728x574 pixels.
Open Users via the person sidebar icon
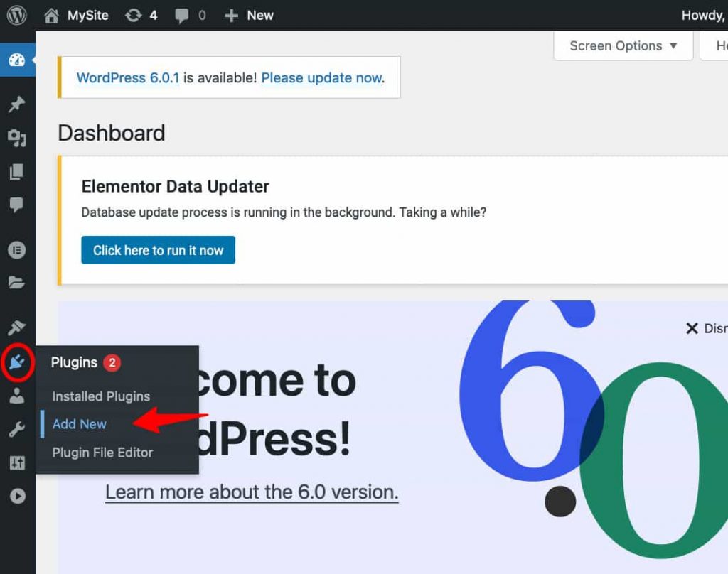(x=17, y=396)
